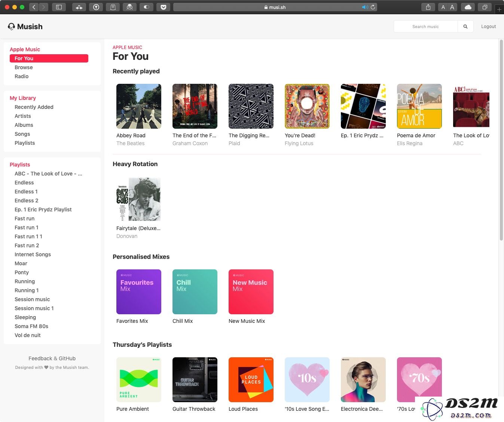Image resolution: width=504 pixels, height=422 pixels.
Task: Open the Soma FM 80s playlist
Action: pos(31,326)
